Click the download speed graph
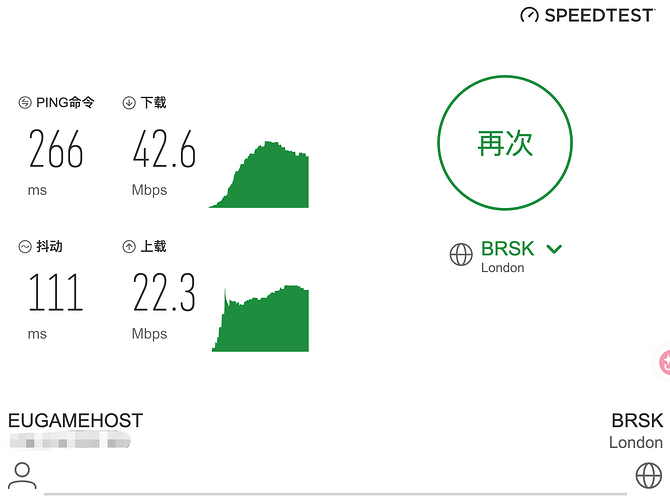 [x=259, y=174]
